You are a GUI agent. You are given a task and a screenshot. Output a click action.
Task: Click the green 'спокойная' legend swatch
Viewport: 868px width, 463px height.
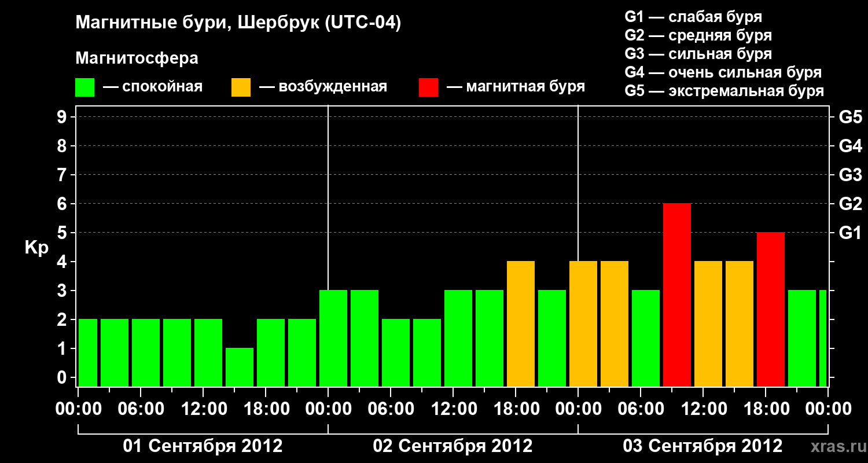(85, 87)
